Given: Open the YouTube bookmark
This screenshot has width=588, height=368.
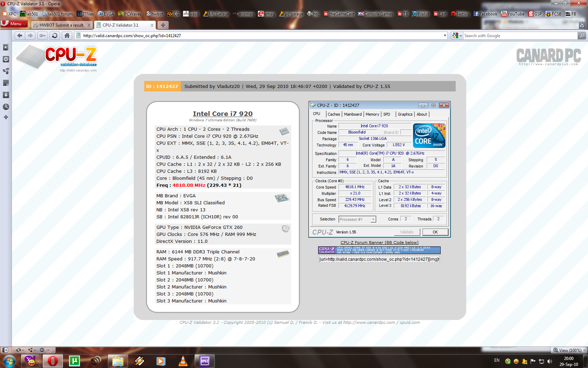Looking at the screenshot, I should pyautogui.click(x=513, y=14).
